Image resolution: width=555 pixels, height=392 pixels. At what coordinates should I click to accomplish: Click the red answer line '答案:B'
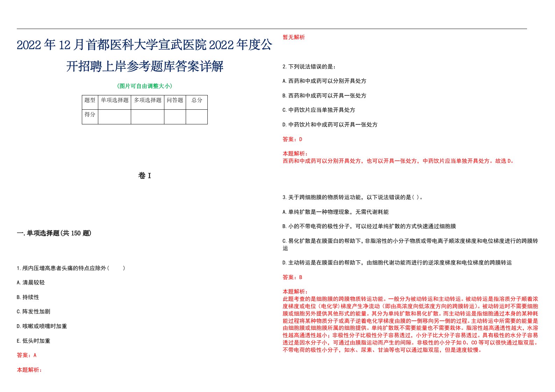(292, 277)
